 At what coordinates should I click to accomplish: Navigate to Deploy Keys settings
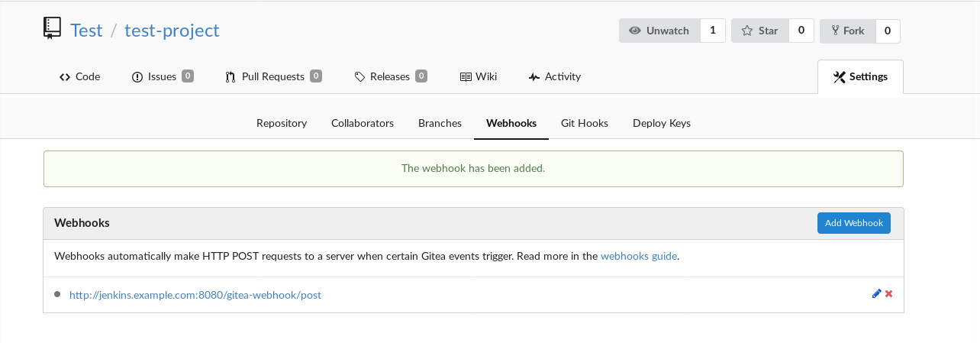point(661,123)
